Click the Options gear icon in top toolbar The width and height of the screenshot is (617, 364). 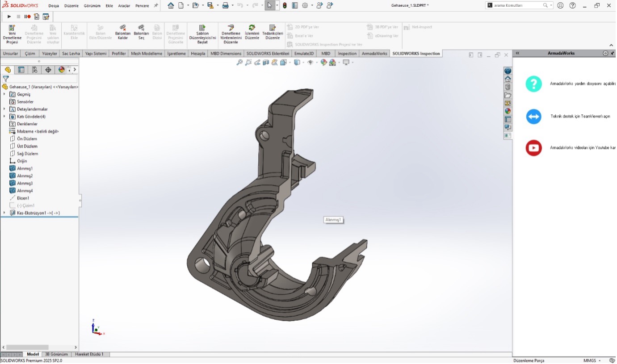pos(305,5)
